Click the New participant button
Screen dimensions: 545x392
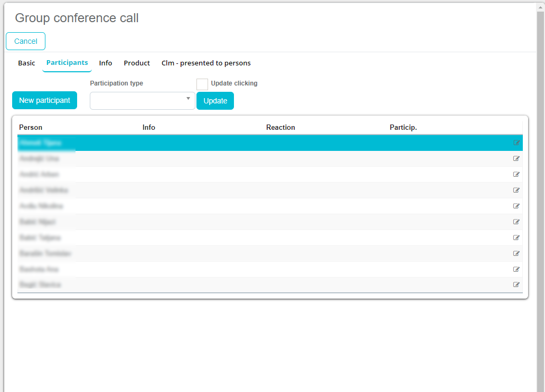(x=44, y=101)
